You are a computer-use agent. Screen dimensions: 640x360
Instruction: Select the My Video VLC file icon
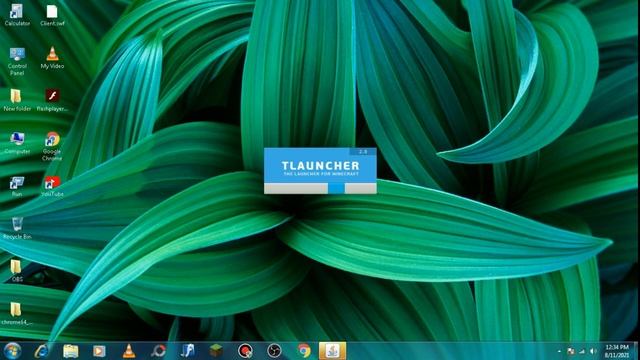click(x=52, y=58)
